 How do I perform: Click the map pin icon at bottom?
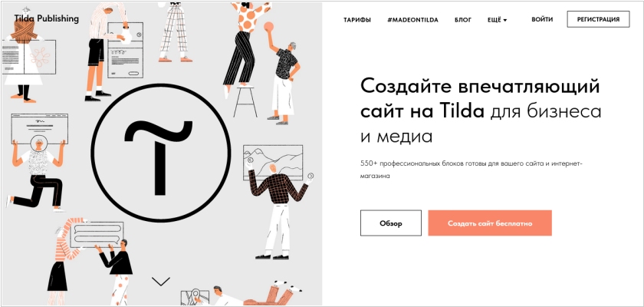pyautogui.click(x=196, y=295)
